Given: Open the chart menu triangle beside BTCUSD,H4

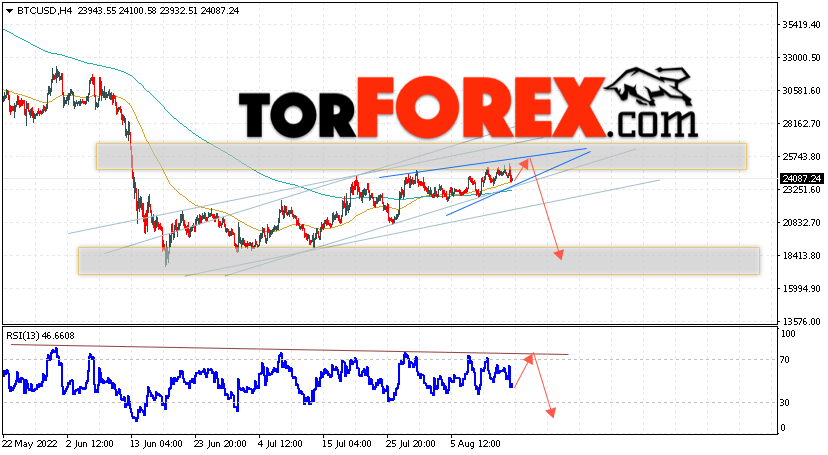Looking at the screenshot, I should click(9, 11).
